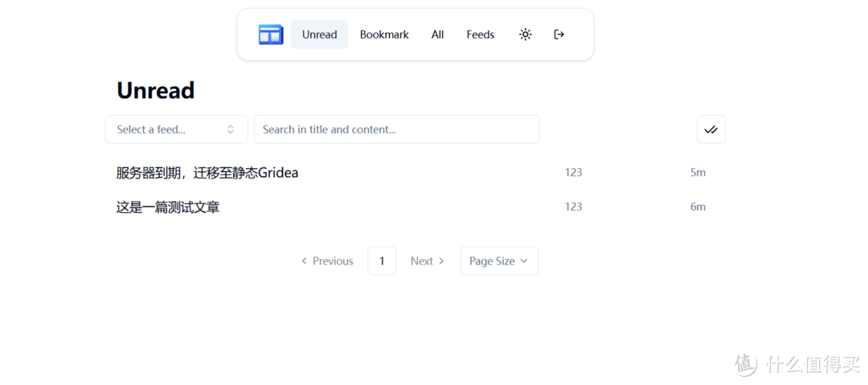868x385 pixels.
Task: Focus the Search in title and content field
Action: (396, 129)
